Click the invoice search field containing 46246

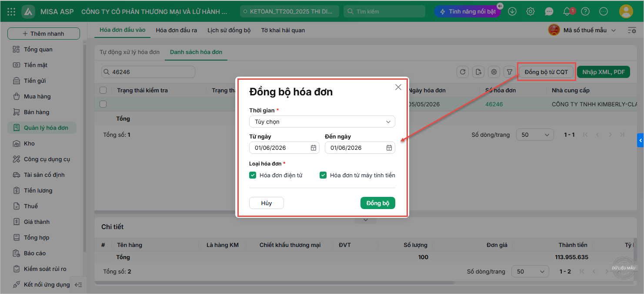(x=148, y=72)
